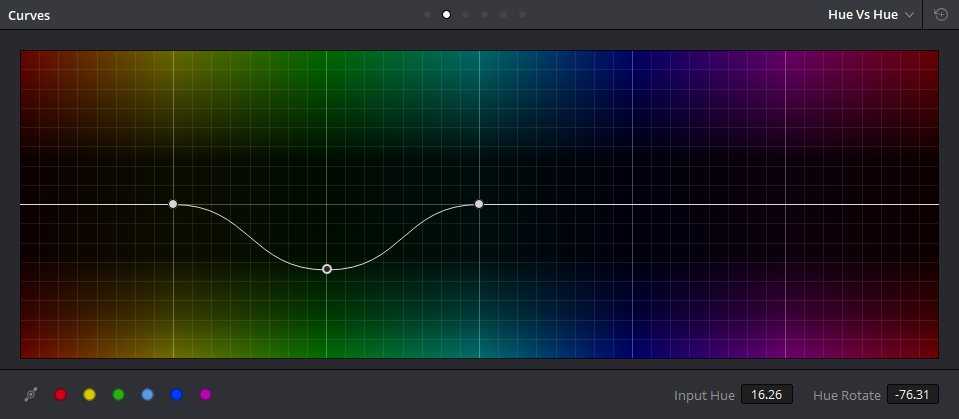Switch to the third curve page dot
The height and width of the screenshot is (419, 959).
click(x=465, y=15)
